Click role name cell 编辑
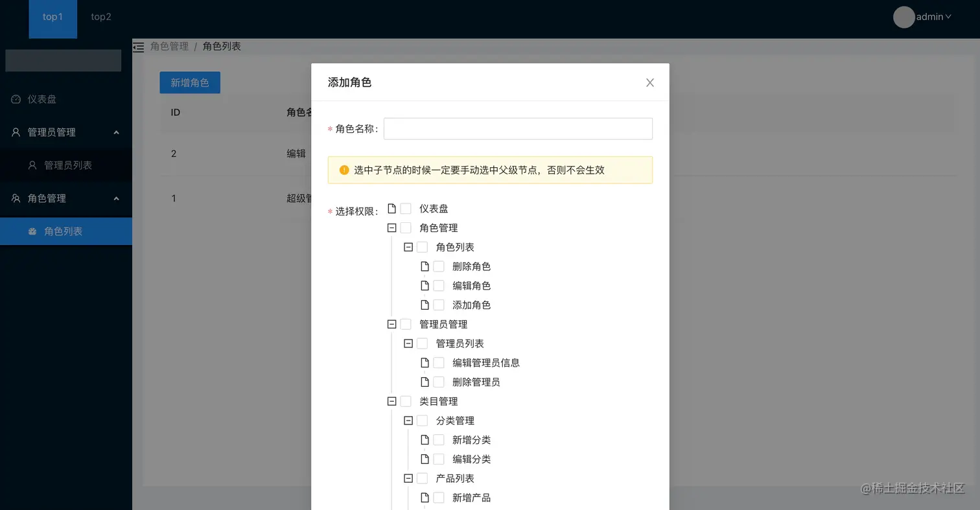This screenshot has height=510, width=980. 296,154
